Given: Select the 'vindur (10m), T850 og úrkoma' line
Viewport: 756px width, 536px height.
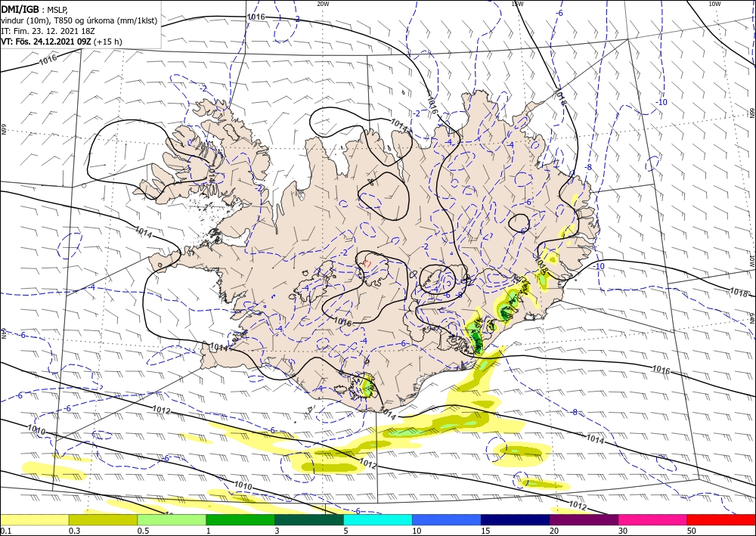Looking at the screenshot, I should (x=79, y=20).
